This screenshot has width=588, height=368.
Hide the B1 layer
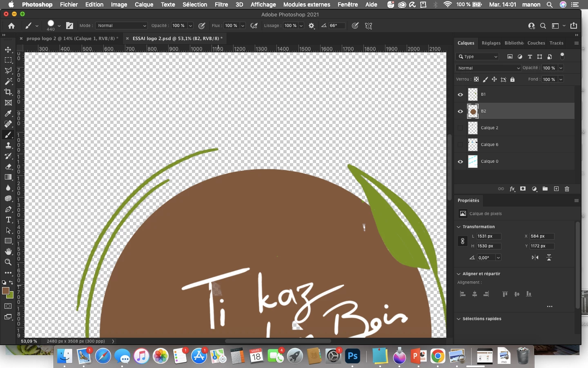(x=460, y=94)
